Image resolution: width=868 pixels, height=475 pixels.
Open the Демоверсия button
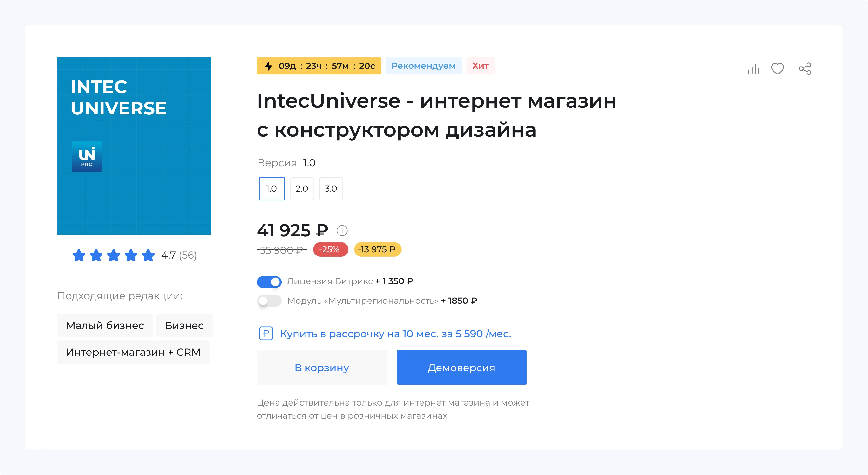point(462,367)
